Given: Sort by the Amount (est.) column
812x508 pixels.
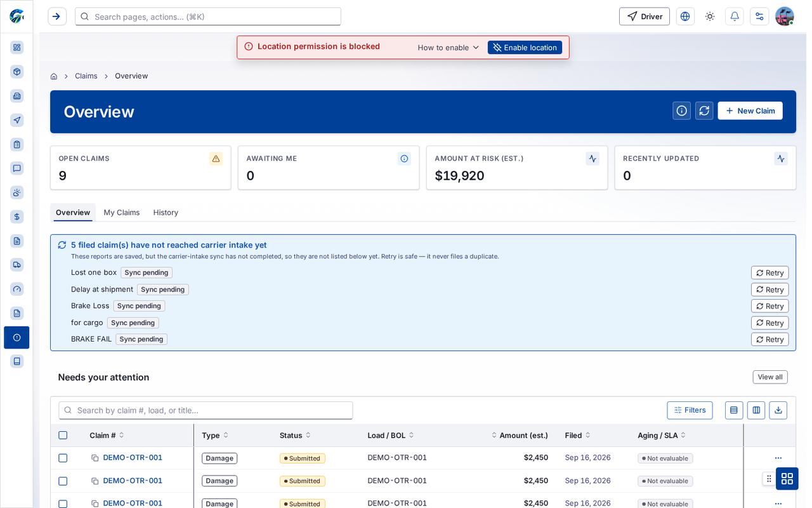Looking at the screenshot, I should 520,435.
